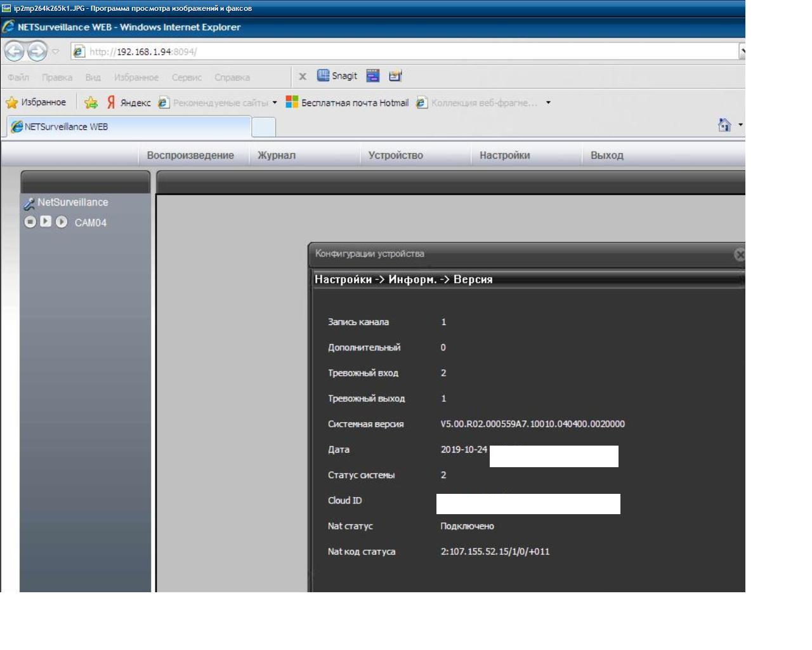Screen dimensions: 812x650
Task: Click the square play icon for CAM04
Action: (46, 222)
